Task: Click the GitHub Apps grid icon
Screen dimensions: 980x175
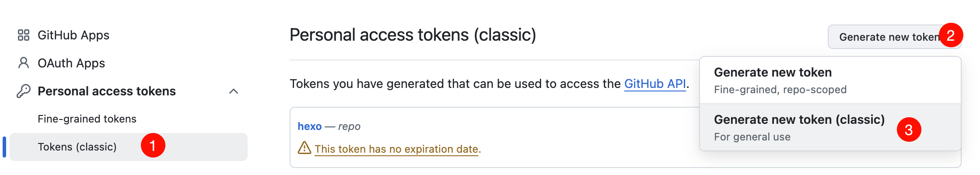Action: coord(24,35)
